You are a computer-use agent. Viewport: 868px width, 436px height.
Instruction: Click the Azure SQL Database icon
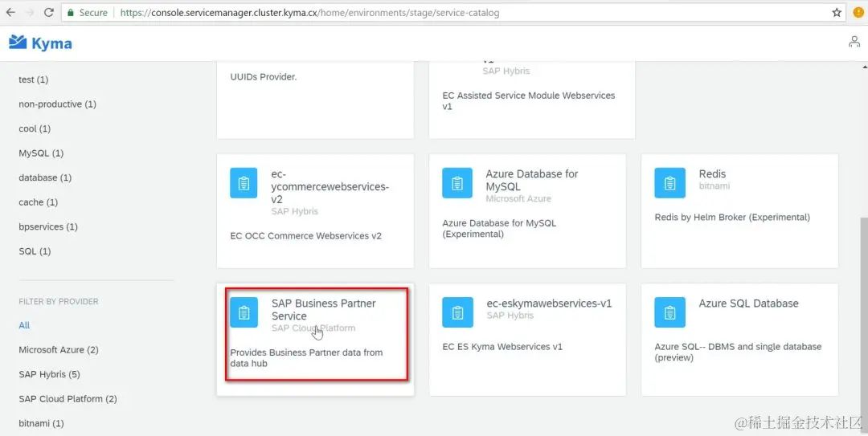(x=669, y=312)
